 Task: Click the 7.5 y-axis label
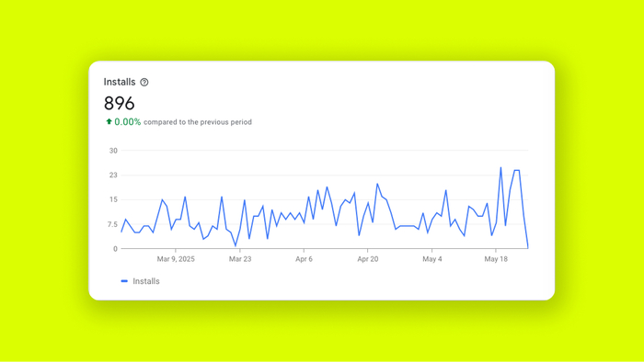[112, 224]
